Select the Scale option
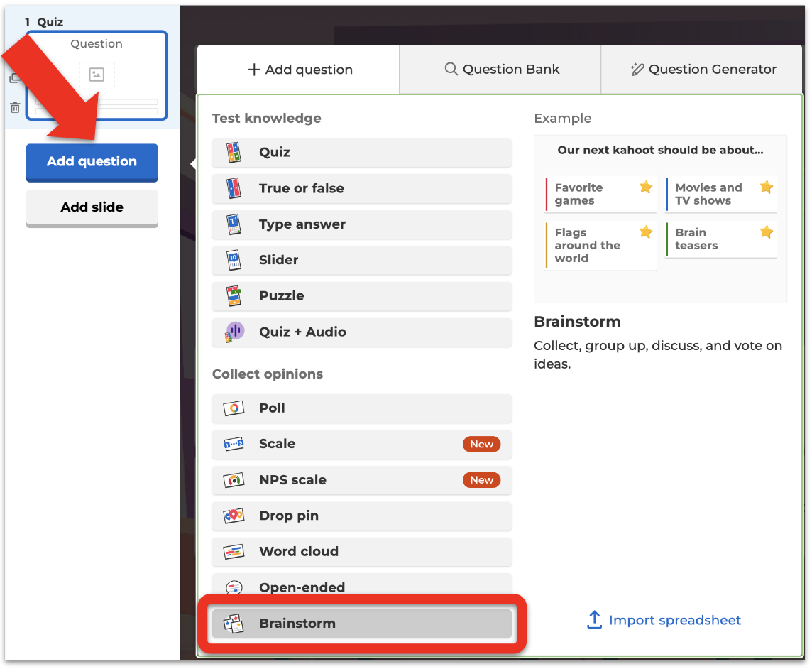 362,444
